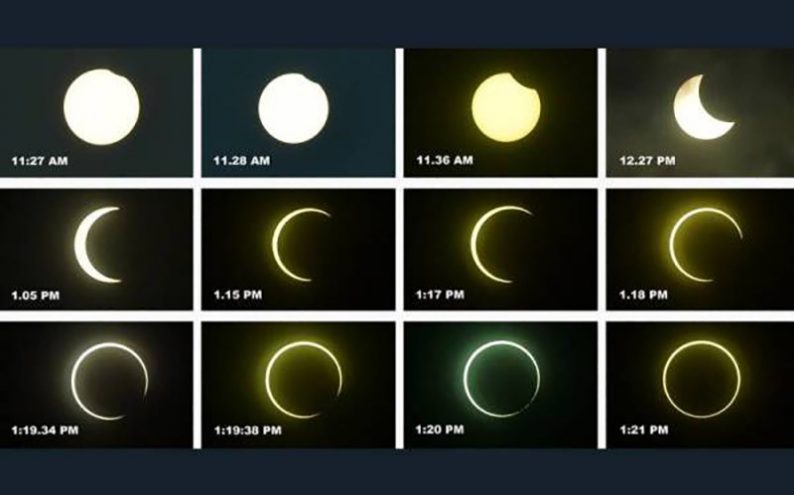Select the 11.36 AM partial eclipse frame
This screenshot has height=495, width=794.
point(500,112)
